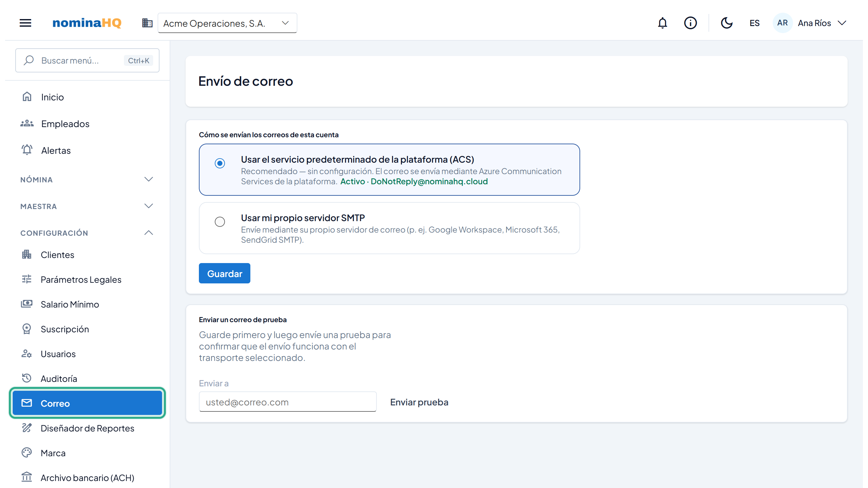
Task: Click Enviar prueba button
Action: (419, 402)
